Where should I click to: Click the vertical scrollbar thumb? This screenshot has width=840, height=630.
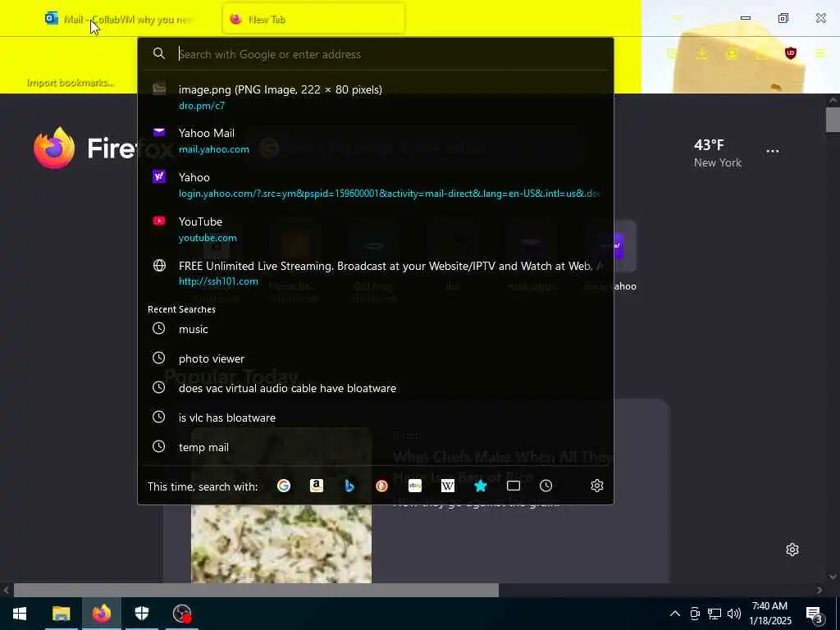(833, 120)
